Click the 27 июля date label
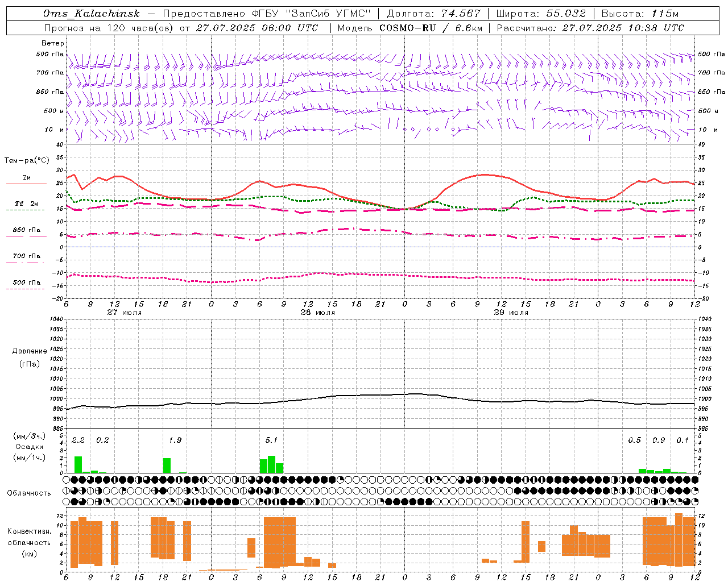The image size is (728, 582). (x=125, y=313)
